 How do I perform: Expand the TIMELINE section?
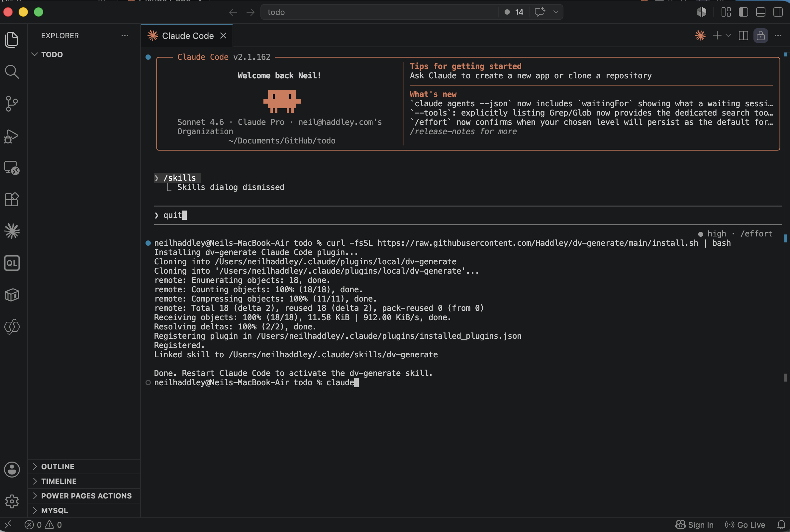click(x=84, y=481)
